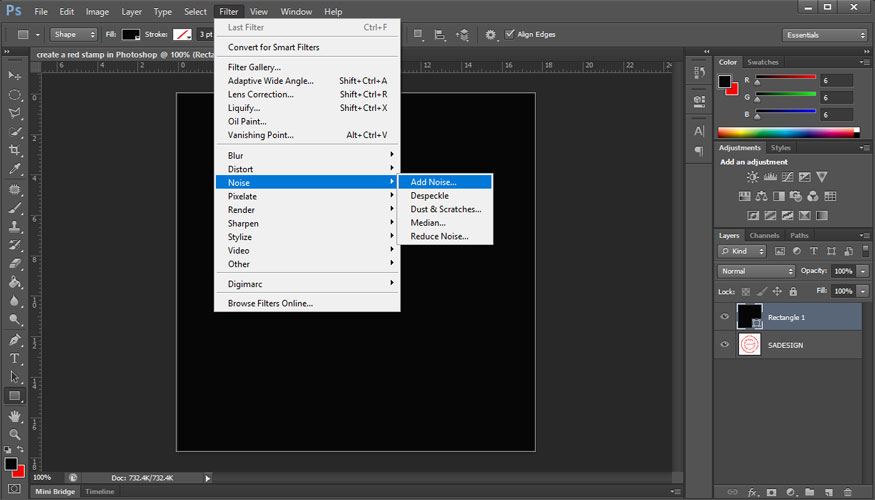Select the Hand tool

[x=15, y=415]
